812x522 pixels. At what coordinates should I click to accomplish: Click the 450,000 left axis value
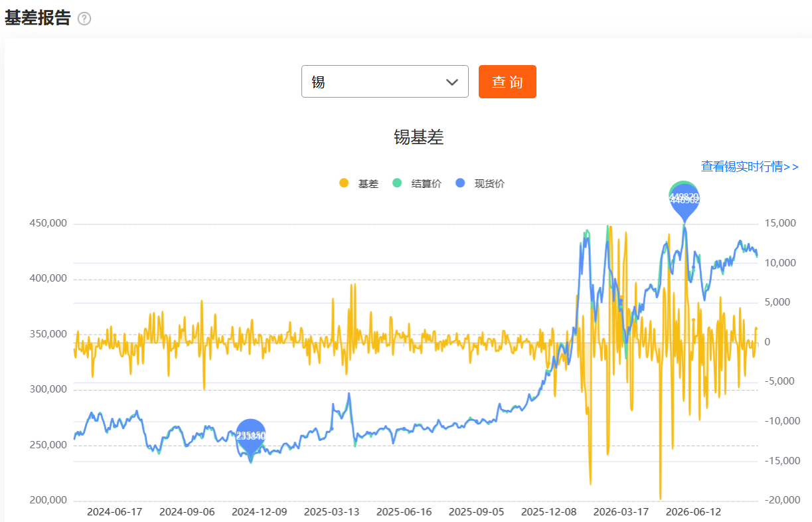(48, 223)
